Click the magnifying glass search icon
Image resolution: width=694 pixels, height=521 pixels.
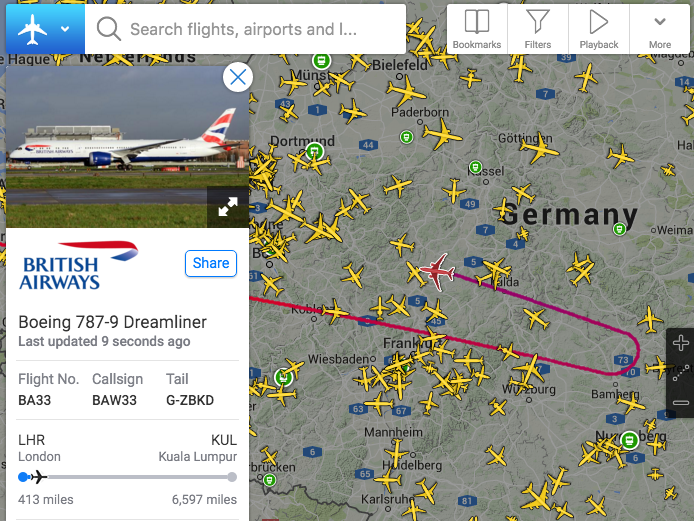pyautogui.click(x=108, y=29)
